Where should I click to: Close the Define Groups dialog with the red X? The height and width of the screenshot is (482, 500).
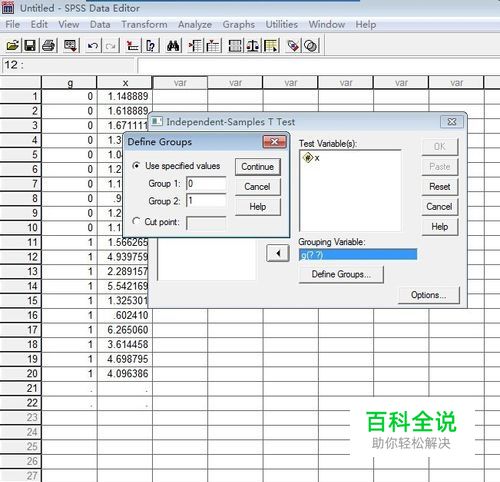pyautogui.click(x=274, y=142)
